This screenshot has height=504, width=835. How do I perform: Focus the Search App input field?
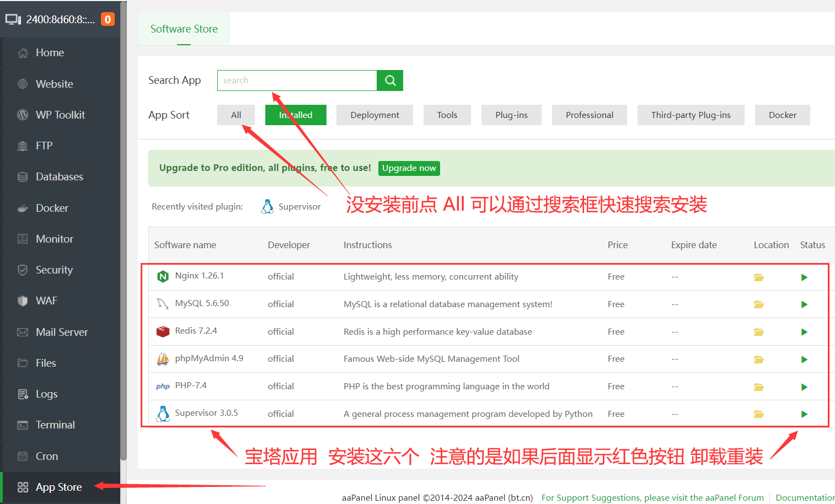pyautogui.click(x=297, y=81)
